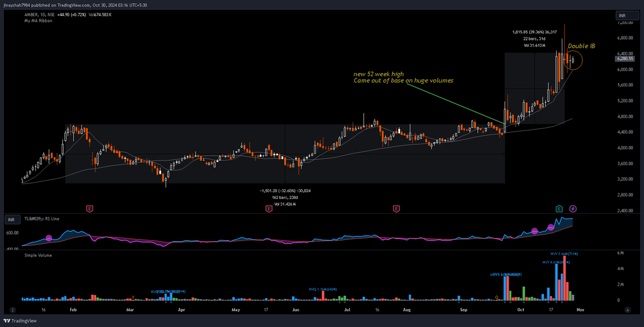Select the Simple Volume indicator legend
The width and height of the screenshot is (644, 327).
pyautogui.click(x=38, y=256)
